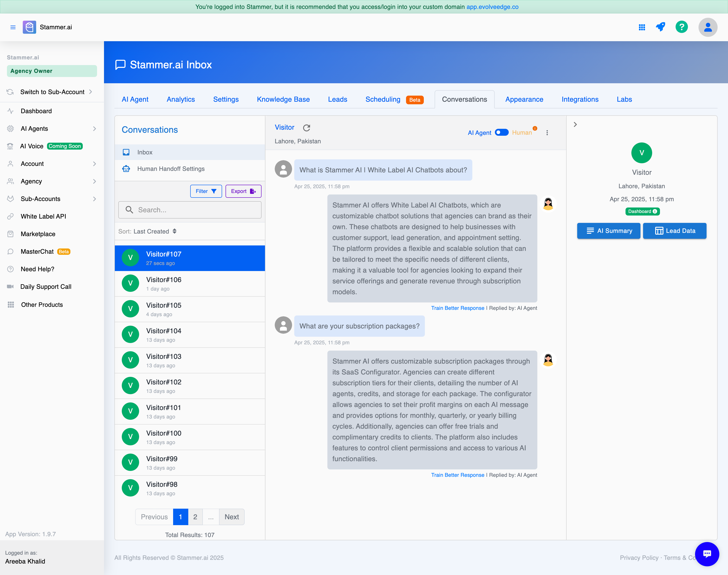Image resolution: width=728 pixels, height=575 pixels.
Task: Toggle the AI Agent / Human switch
Action: (x=502, y=132)
